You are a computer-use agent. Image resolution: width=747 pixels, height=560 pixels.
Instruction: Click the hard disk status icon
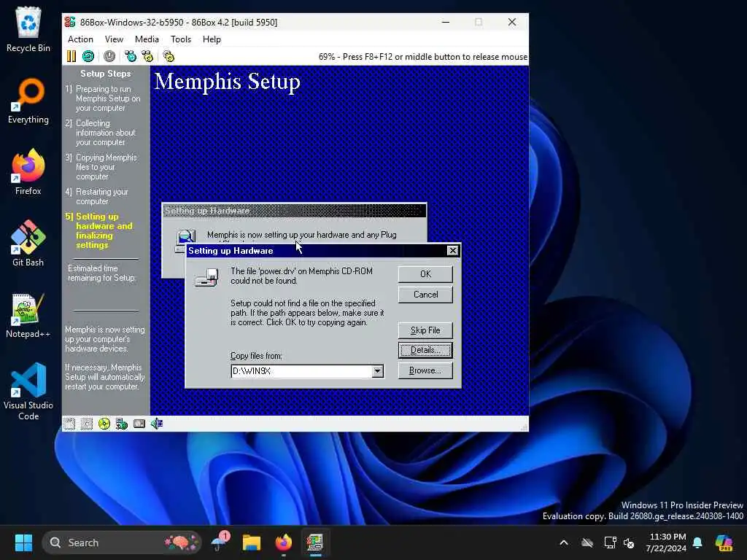[139, 424]
